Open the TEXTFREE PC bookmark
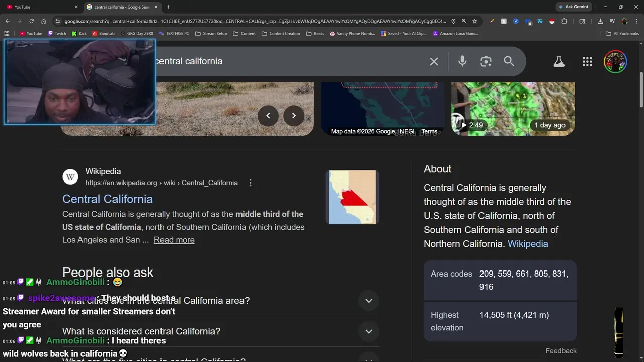The height and width of the screenshot is (362, 644). coord(174,33)
